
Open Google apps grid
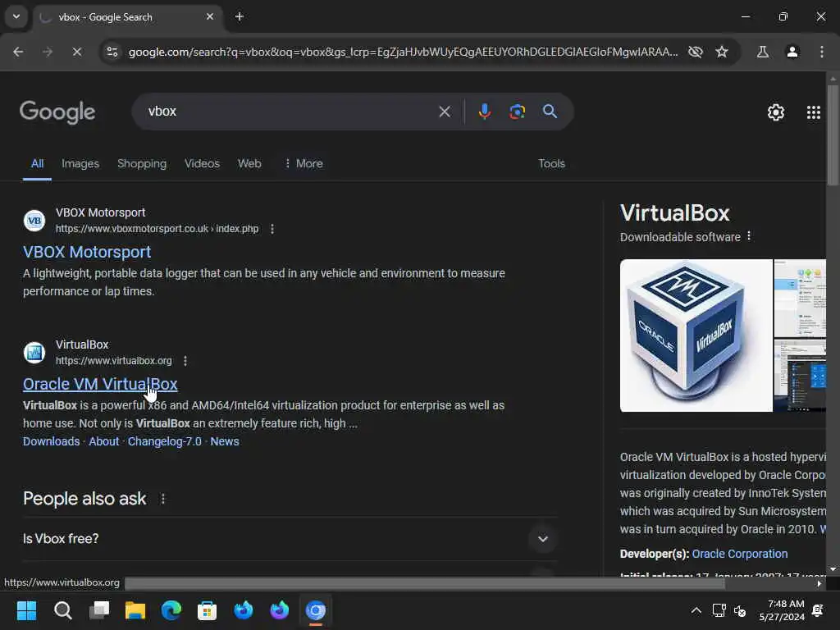[813, 112]
